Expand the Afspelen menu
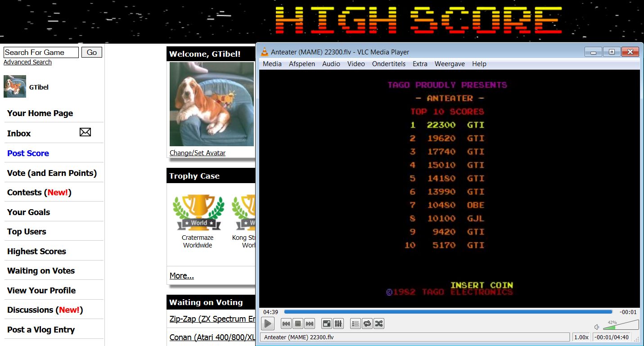 302,64
